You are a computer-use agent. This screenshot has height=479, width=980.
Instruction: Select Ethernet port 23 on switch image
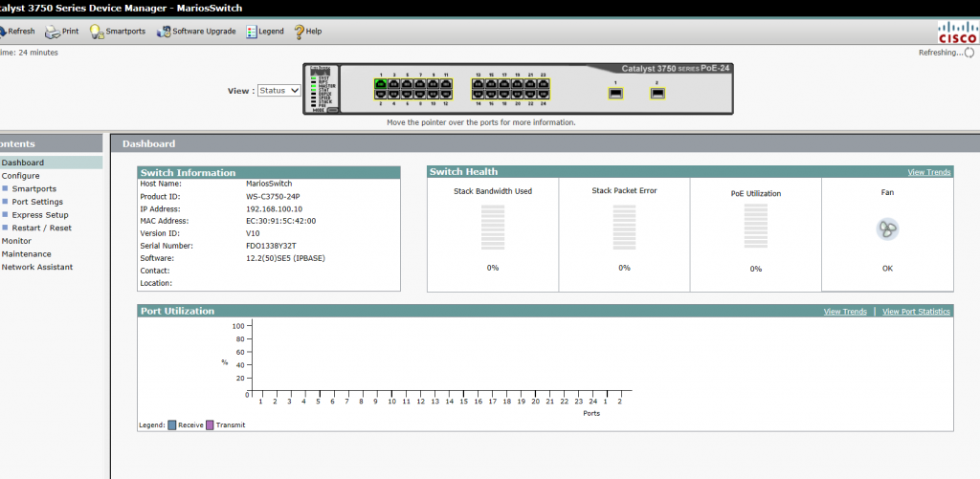(x=544, y=84)
